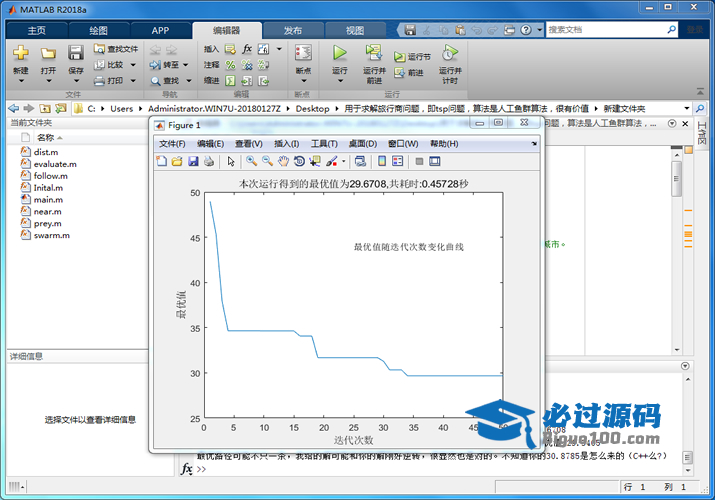Screen dimensions: 715x500
Task: Open the address path dropdown arrow
Action: click(687, 108)
